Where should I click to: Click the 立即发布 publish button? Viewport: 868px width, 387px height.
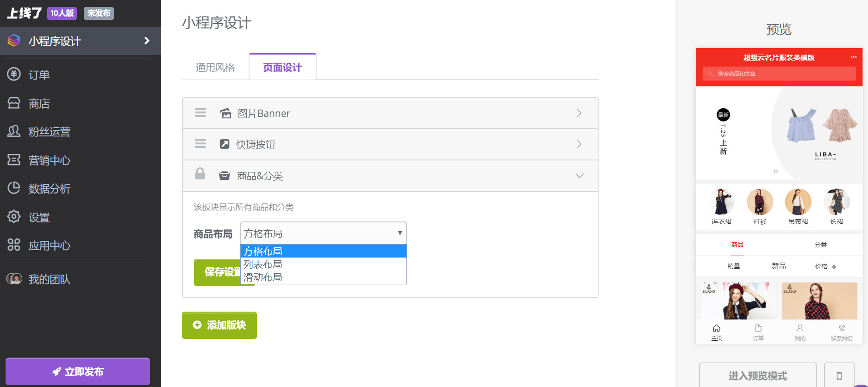(78, 371)
